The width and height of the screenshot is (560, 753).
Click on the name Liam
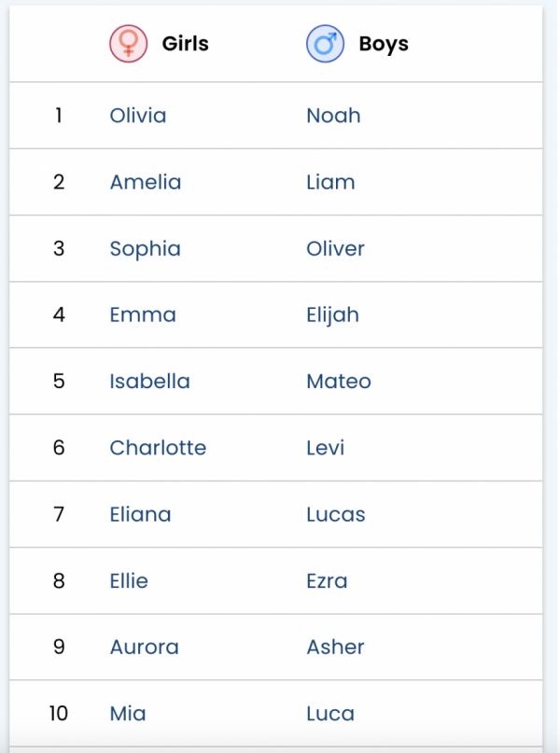(330, 182)
